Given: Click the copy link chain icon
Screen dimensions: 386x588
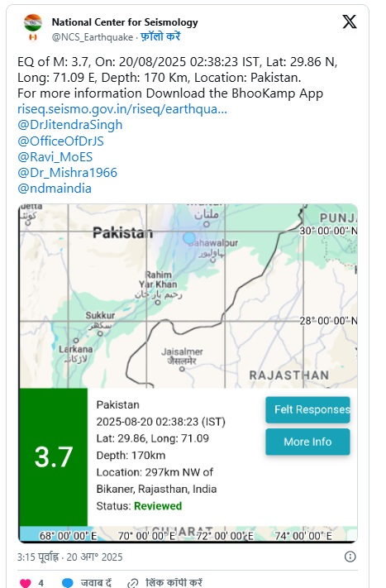Looking at the screenshot, I should [133, 583].
